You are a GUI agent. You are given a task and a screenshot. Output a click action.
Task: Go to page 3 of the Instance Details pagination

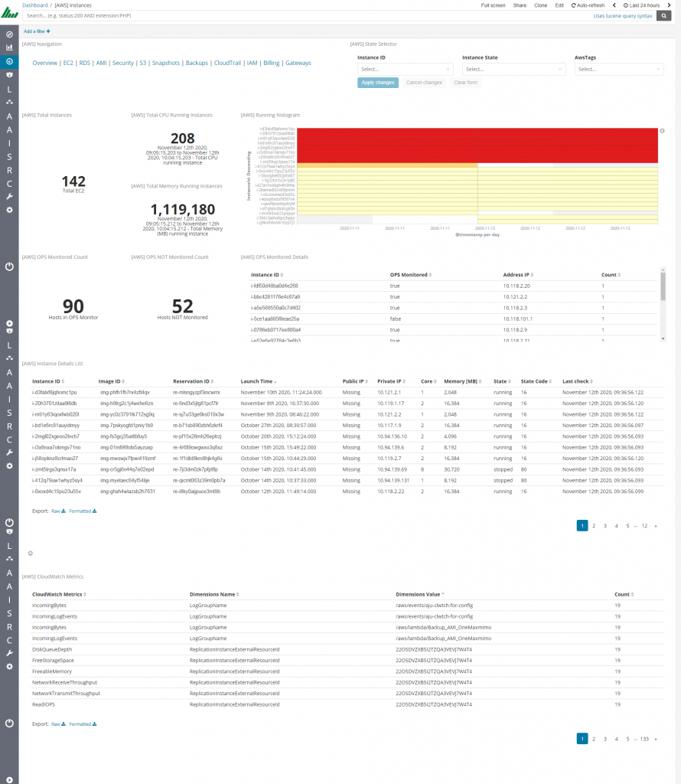coord(604,525)
